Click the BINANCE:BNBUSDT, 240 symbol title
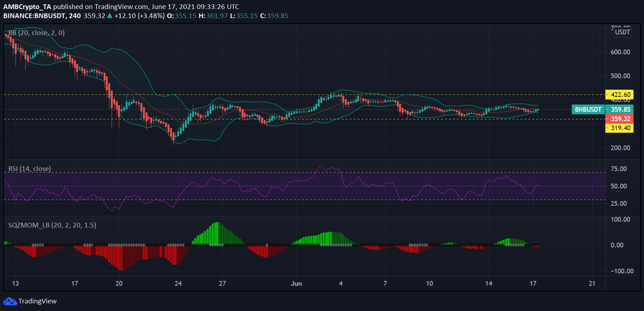This screenshot has width=644, height=311. 42,16
